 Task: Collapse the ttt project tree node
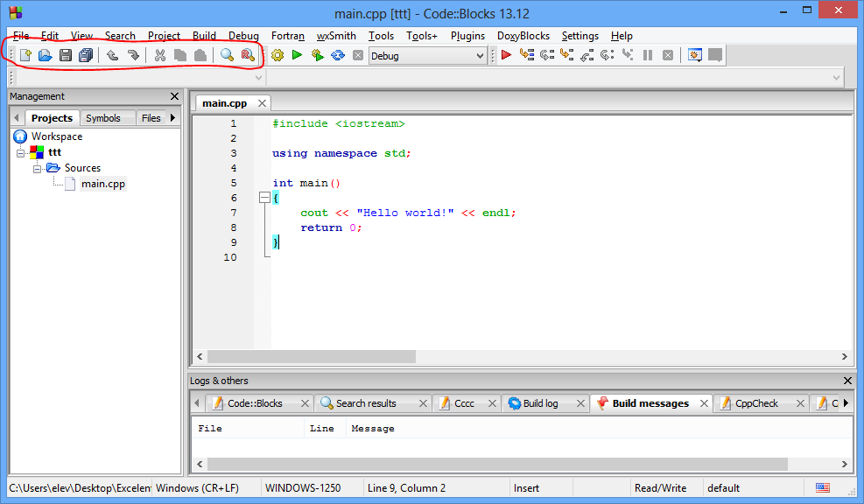coord(20,152)
